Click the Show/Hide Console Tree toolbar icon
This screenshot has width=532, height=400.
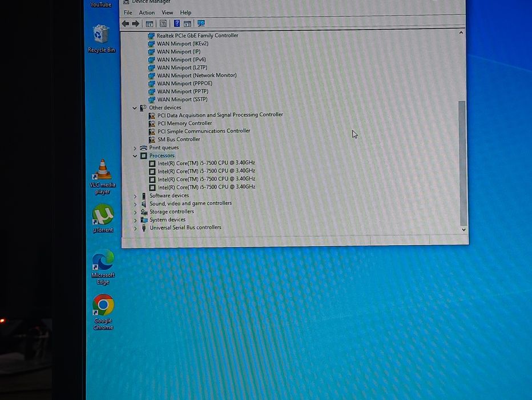[150, 23]
